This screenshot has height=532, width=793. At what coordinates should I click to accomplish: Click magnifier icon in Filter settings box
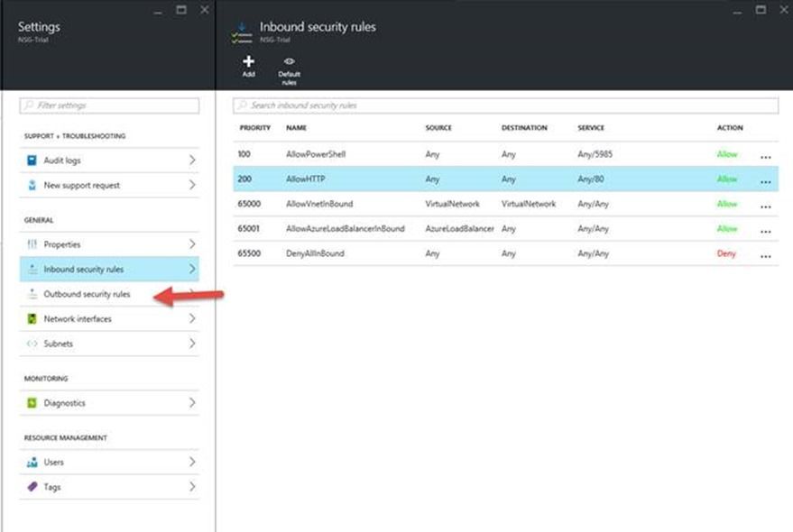tap(29, 105)
